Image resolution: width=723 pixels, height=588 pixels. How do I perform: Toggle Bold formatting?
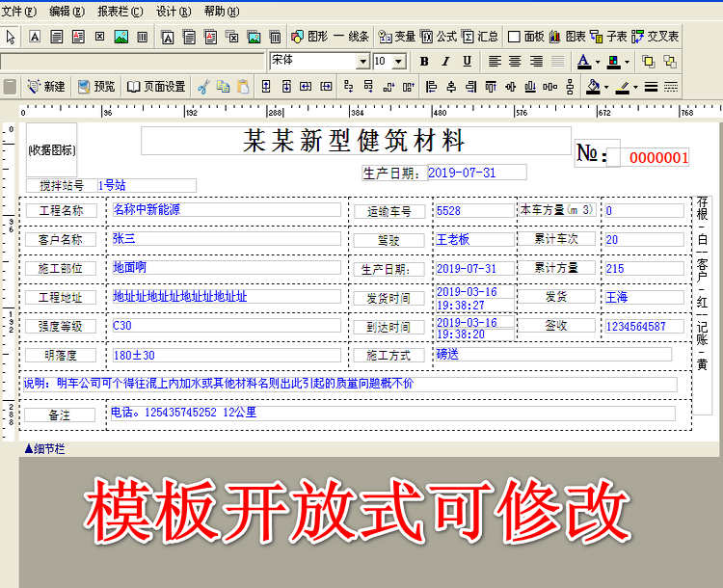424,62
